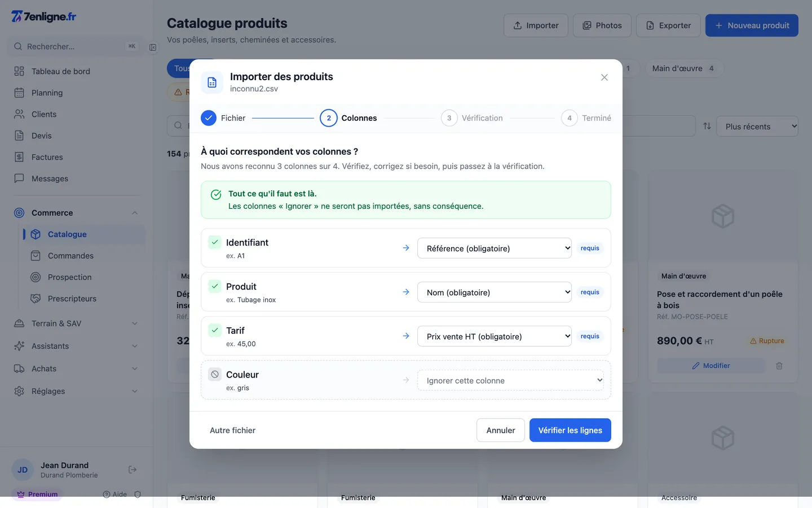Image resolution: width=812 pixels, height=508 pixels.
Task: Click the green check next to Produit
Action: pos(215,286)
